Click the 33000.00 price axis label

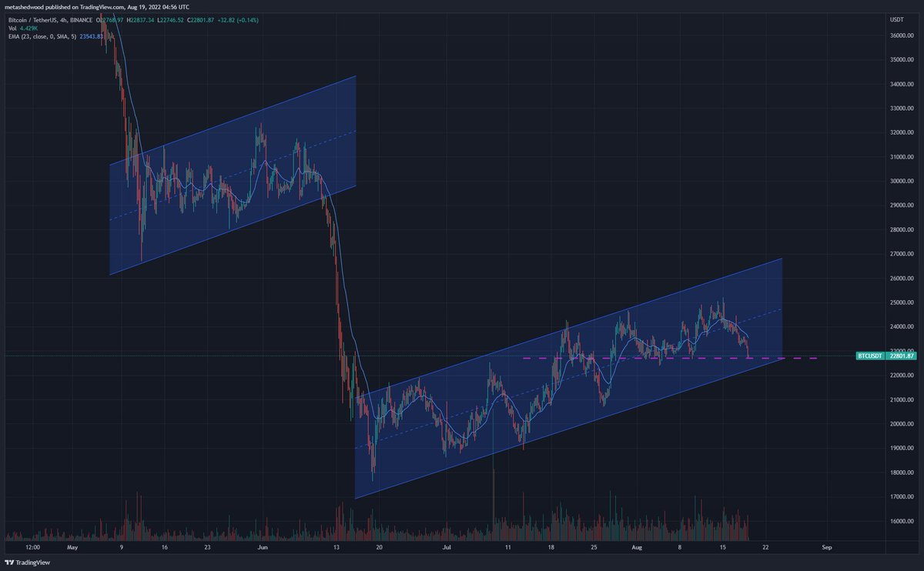click(x=900, y=109)
